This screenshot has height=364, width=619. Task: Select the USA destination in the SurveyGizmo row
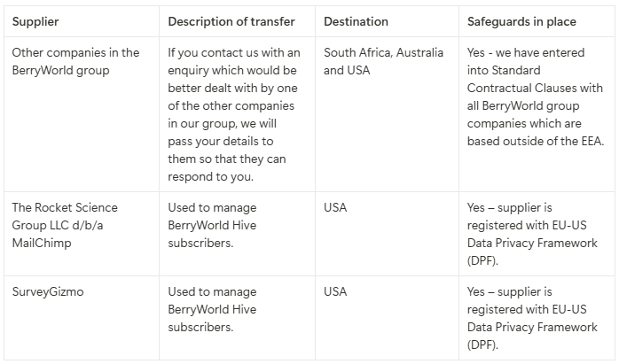335,291
